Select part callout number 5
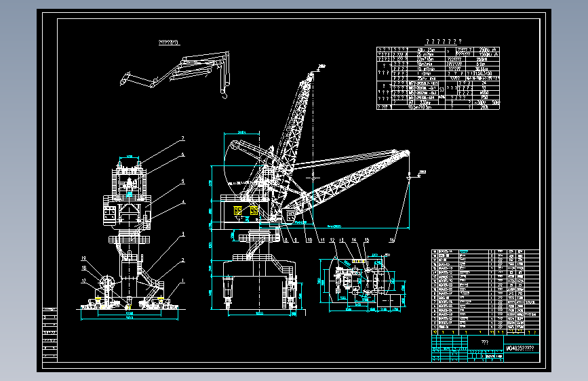 pyautogui.click(x=183, y=181)
